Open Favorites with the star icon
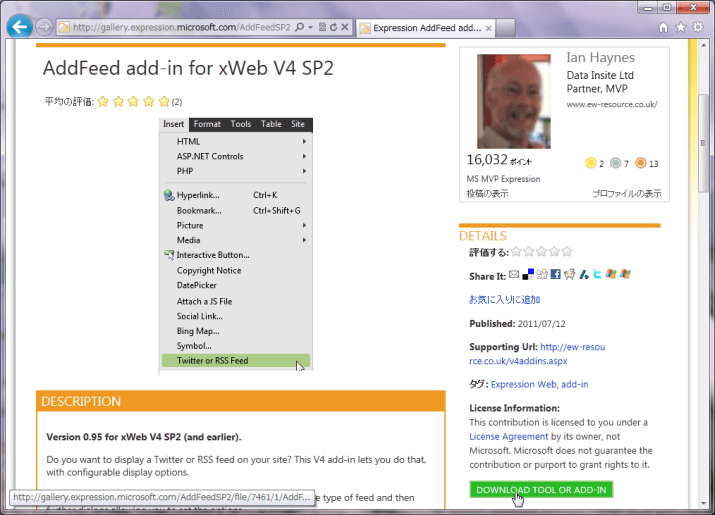The width and height of the screenshot is (715, 515). [x=680, y=27]
